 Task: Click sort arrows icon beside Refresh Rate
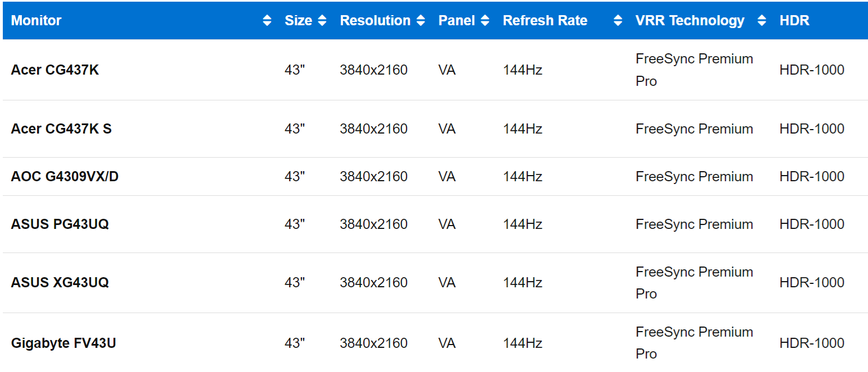618,21
